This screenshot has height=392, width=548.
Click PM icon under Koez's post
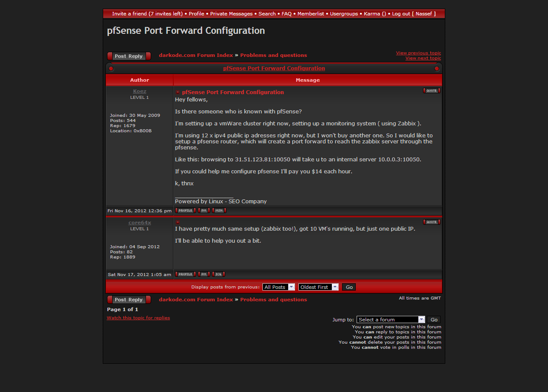[204, 211]
